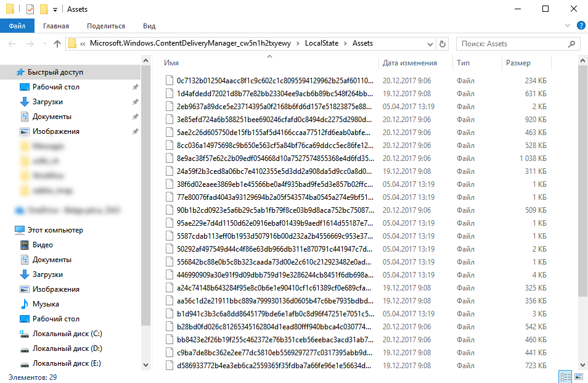Open the recent locations dropdown arrow
This screenshot has height=383, width=588.
pos(43,44)
